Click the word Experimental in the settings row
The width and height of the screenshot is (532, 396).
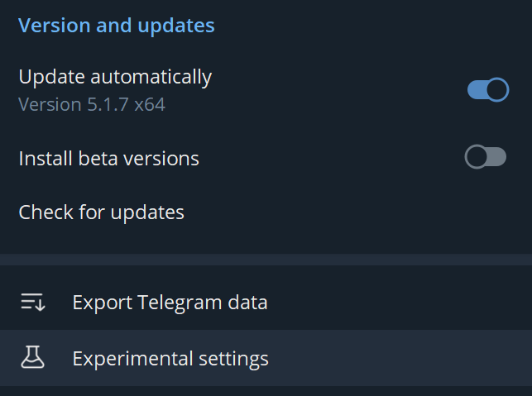pyautogui.click(x=132, y=359)
